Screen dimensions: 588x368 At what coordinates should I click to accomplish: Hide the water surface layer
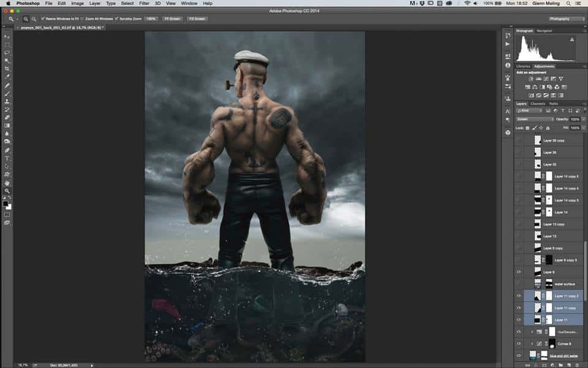point(519,283)
